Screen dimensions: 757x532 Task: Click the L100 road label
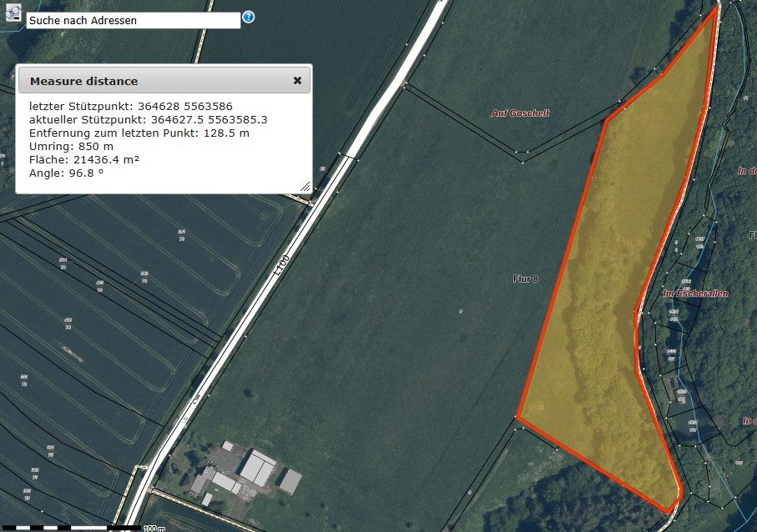click(281, 265)
